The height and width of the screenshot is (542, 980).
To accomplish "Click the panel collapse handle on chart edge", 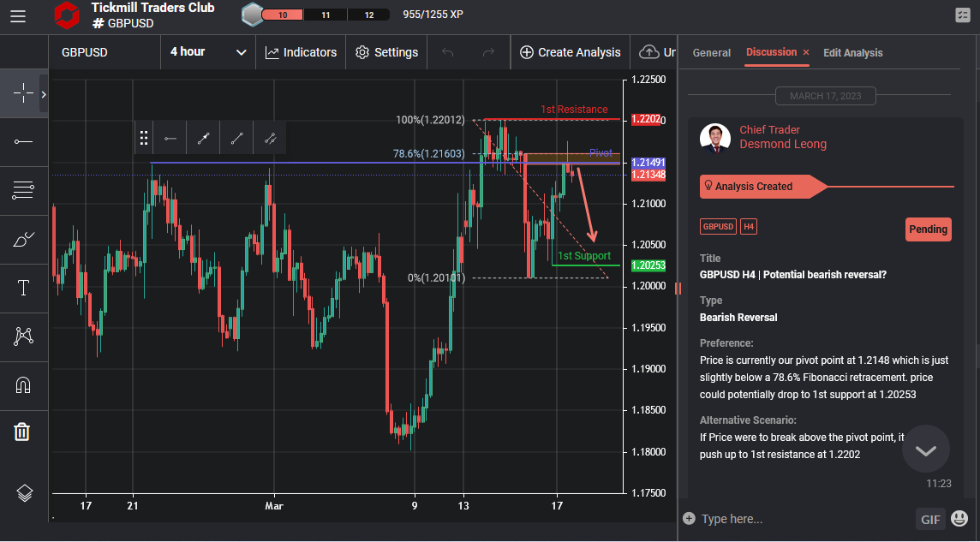I will pyautogui.click(x=678, y=288).
